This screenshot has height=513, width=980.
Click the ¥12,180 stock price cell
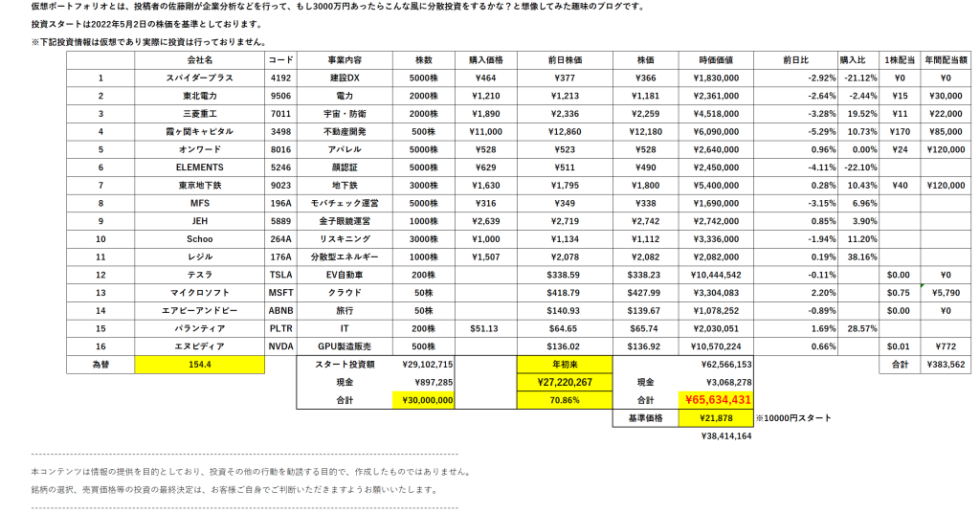646,132
